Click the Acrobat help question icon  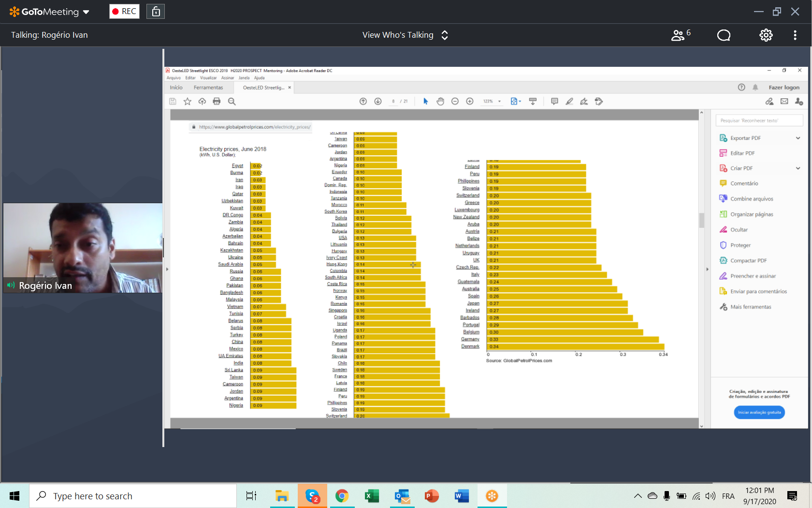click(x=741, y=88)
